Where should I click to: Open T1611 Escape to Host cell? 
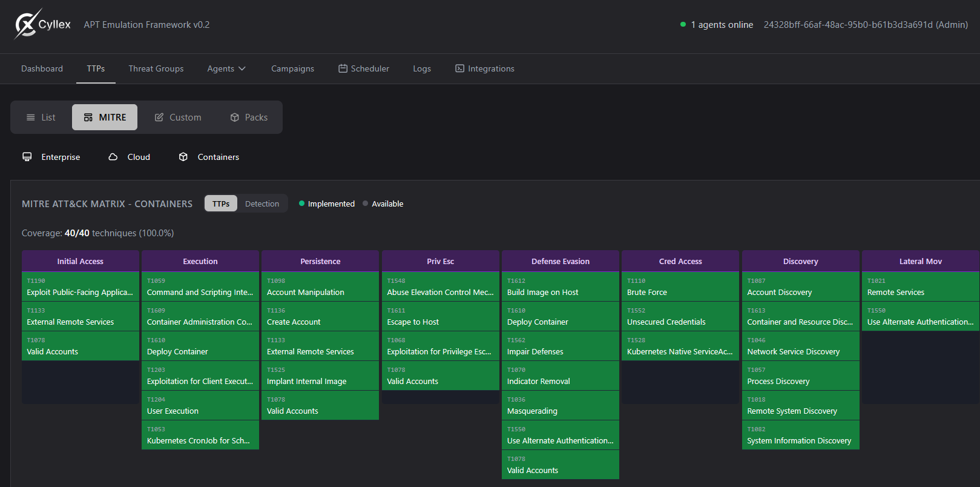tap(441, 316)
